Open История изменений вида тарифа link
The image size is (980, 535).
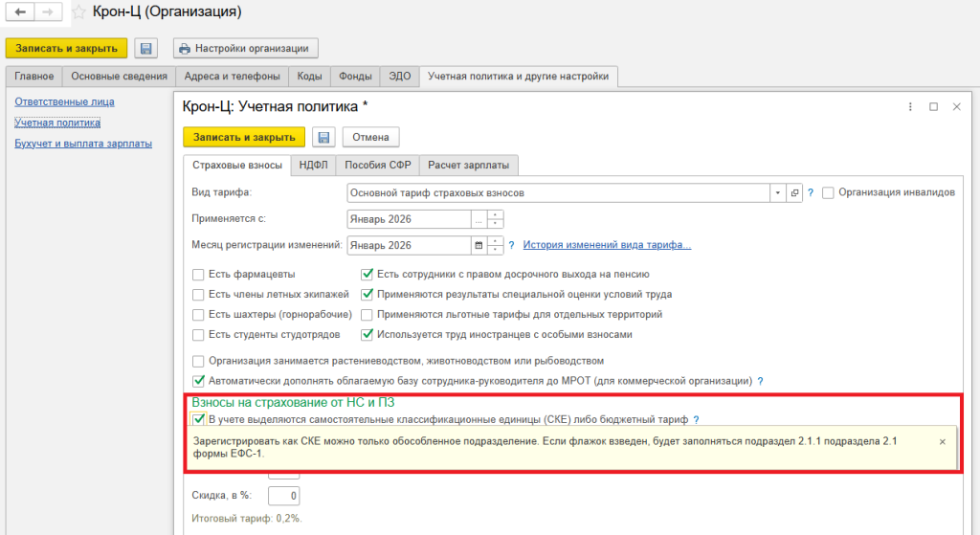[607, 245]
